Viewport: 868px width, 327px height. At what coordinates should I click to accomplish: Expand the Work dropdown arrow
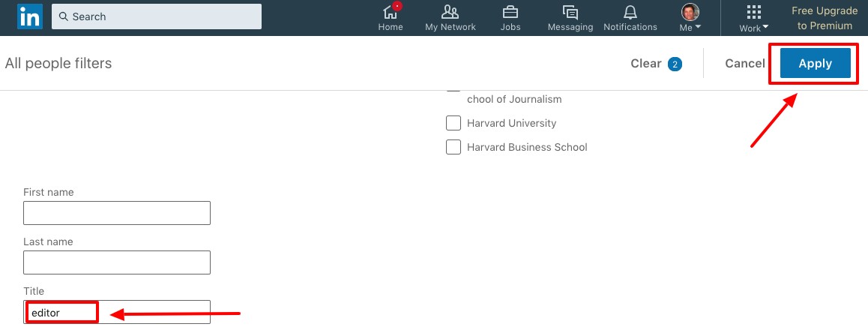click(765, 28)
